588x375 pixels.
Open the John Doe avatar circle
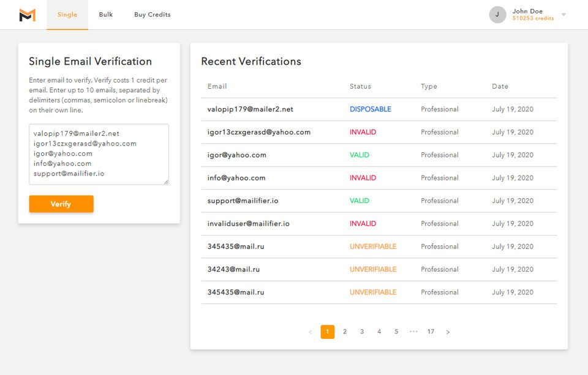[497, 15]
